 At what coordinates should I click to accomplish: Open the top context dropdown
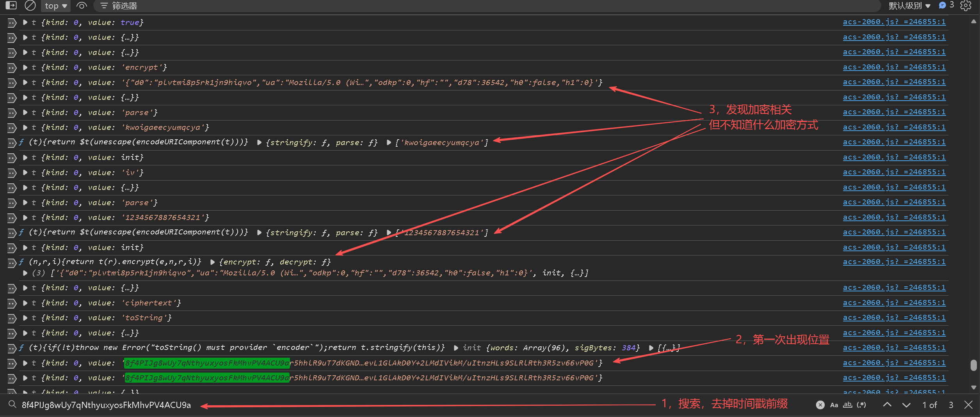coord(56,5)
